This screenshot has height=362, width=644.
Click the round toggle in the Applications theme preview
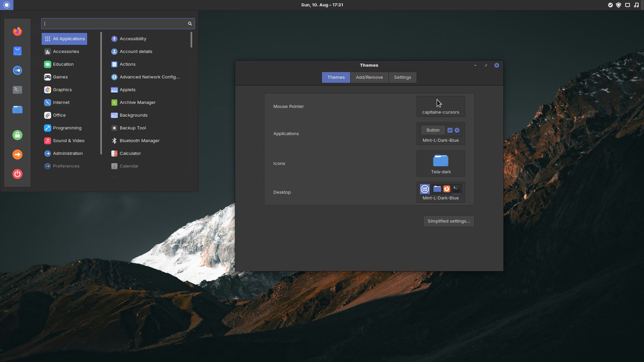[457, 130]
